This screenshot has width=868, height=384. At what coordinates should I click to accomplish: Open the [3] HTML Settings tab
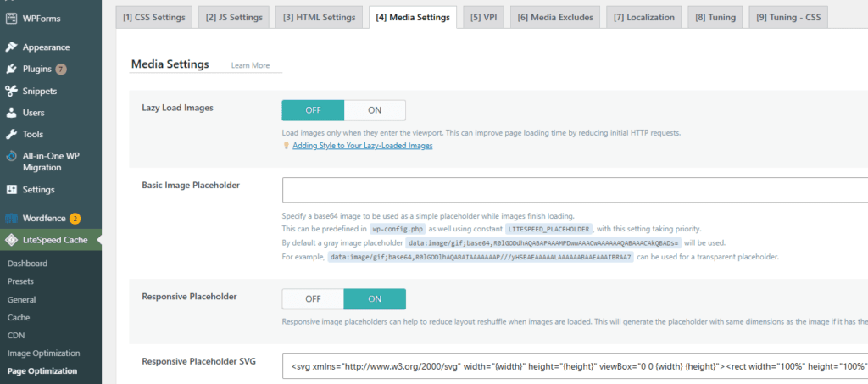point(319,17)
